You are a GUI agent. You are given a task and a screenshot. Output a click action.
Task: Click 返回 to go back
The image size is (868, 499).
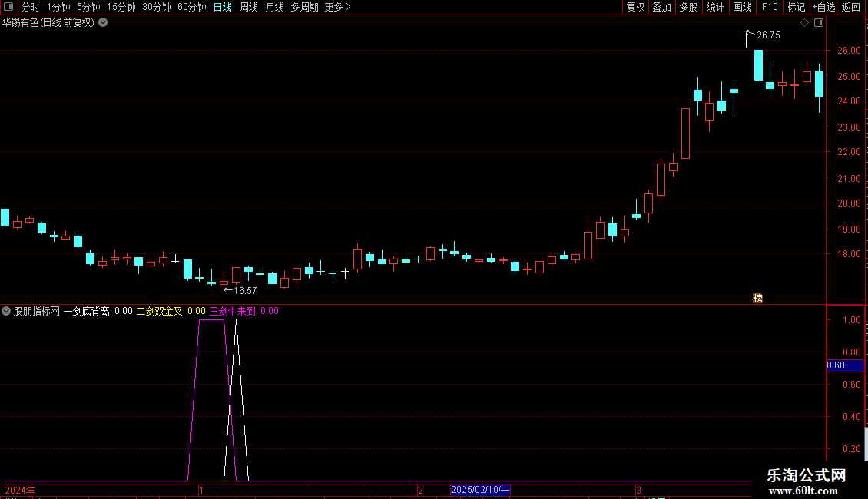pyautogui.click(x=851, y=7)
